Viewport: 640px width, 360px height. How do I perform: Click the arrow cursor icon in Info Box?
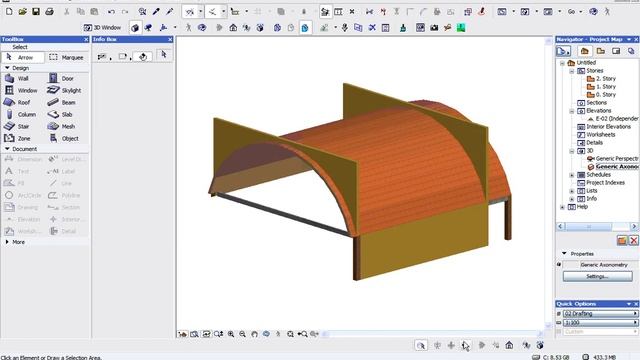(164, 55)
